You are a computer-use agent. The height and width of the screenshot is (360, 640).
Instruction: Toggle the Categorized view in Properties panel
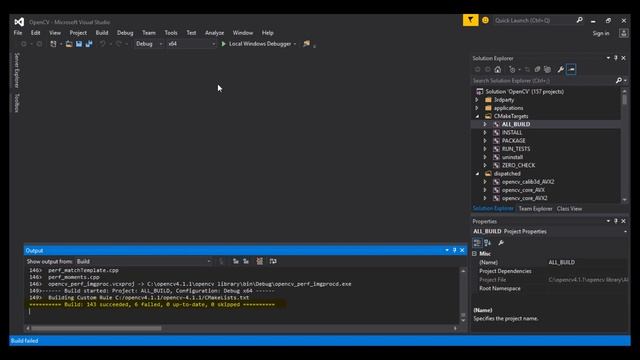point(477,243)
